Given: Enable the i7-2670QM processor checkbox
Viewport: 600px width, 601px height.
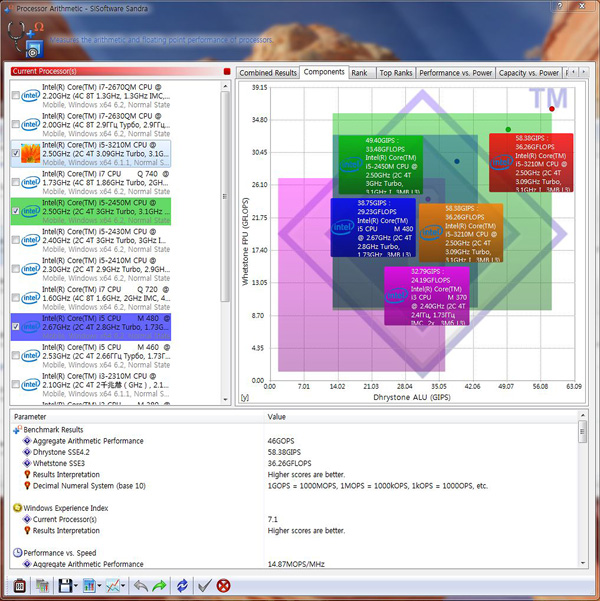Looking at the screenshot, I should 16,95.
